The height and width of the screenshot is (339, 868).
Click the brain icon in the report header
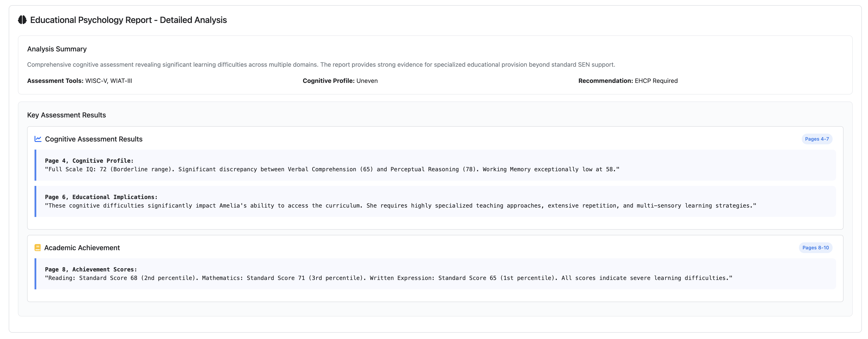point(22,20)
